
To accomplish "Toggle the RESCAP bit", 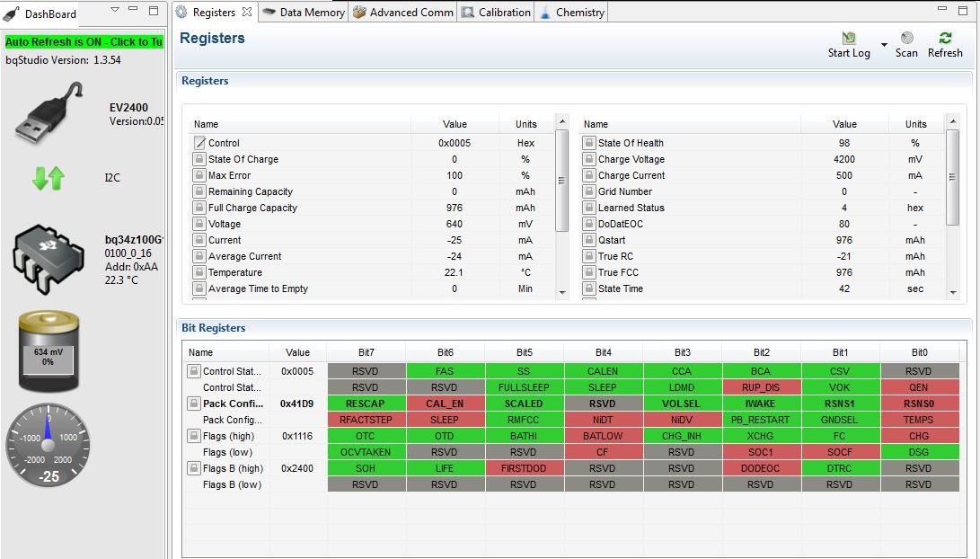I will pos(366,404).
